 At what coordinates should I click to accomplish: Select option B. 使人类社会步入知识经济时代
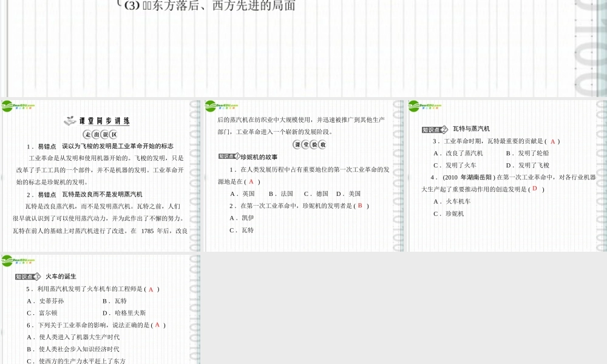73,349
